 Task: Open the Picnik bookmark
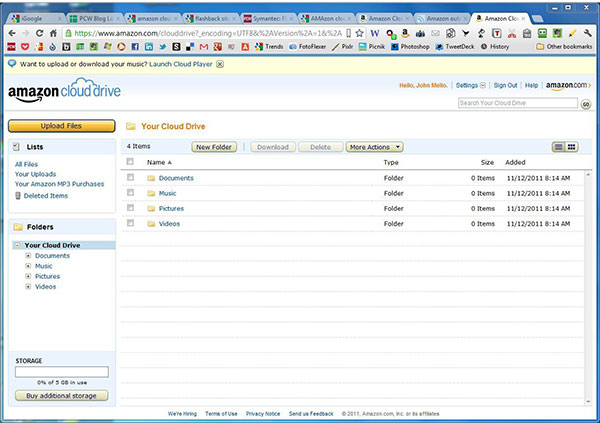tap(372, 47)
